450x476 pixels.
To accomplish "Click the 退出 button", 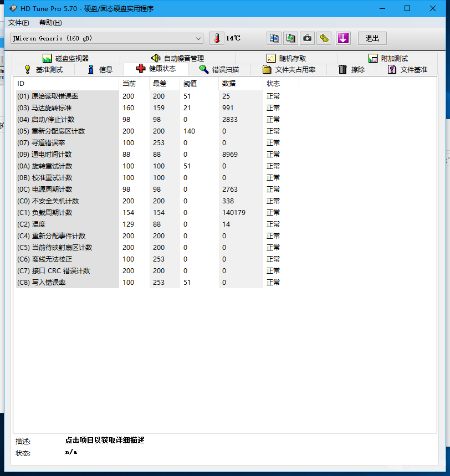I will click(x=372, y=38).
